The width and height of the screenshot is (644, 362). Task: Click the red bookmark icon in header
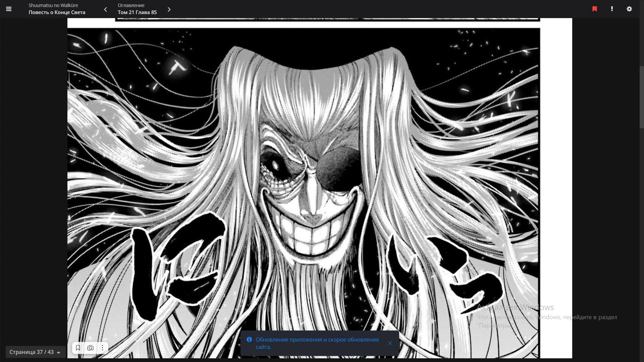(x=595, y=9)
